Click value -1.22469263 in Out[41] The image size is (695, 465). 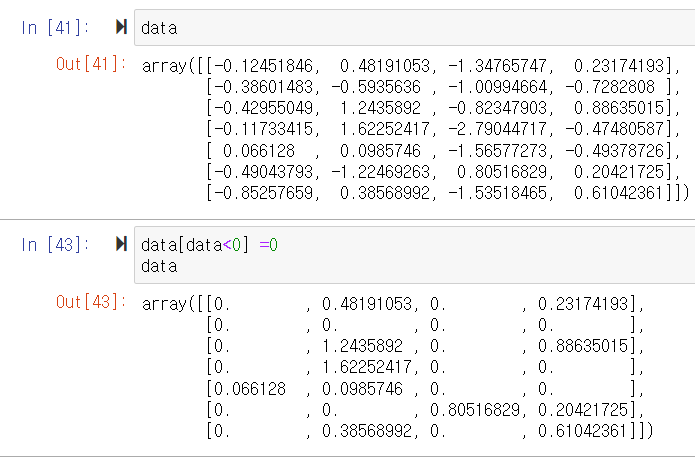tap(381, 172)
